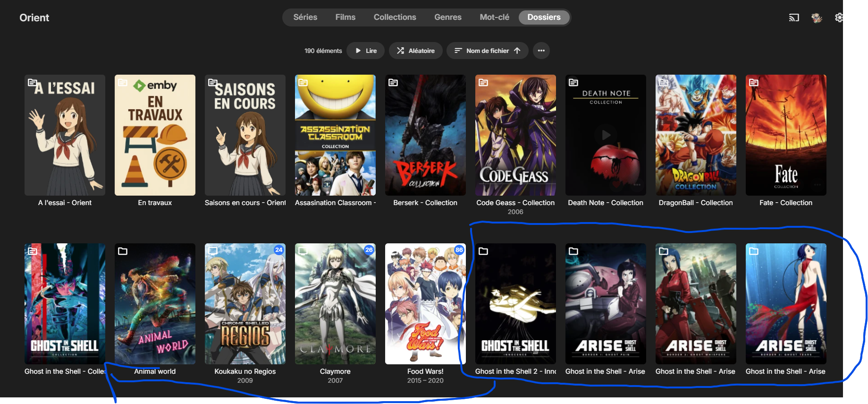The height and width of the screenshot is (404, 868).
Task: Click the 86 unwatched badge on Food Wars!
Action: [x=459, y=250]
